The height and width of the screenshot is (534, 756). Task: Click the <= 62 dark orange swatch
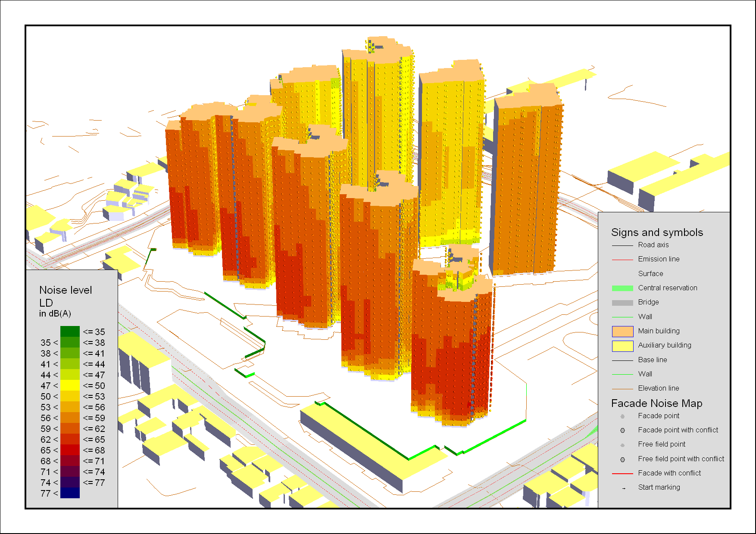click(x=70, y=428)
